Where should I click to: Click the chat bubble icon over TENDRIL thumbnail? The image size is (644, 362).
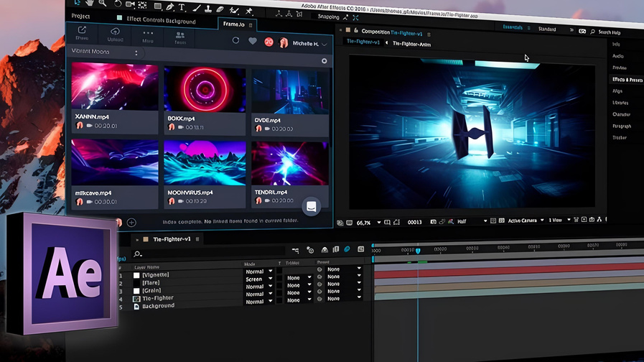[x=312, y=206]
